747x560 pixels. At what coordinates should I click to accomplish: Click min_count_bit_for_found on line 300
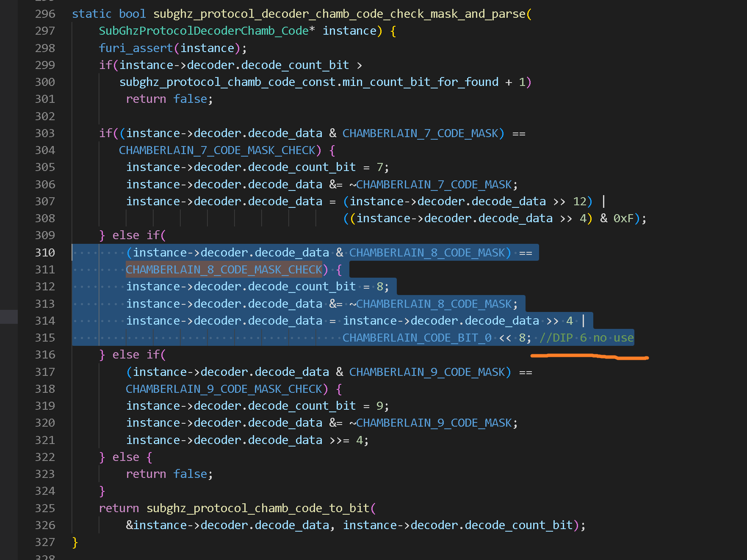418,82
